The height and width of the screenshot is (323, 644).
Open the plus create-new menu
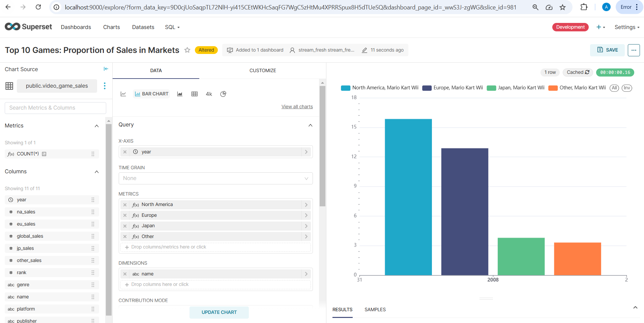point(601,27)
